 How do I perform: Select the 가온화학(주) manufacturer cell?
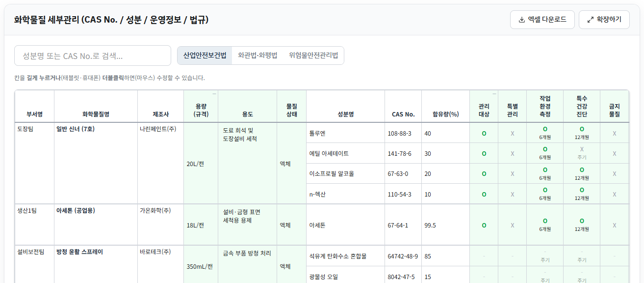[160, 225]
